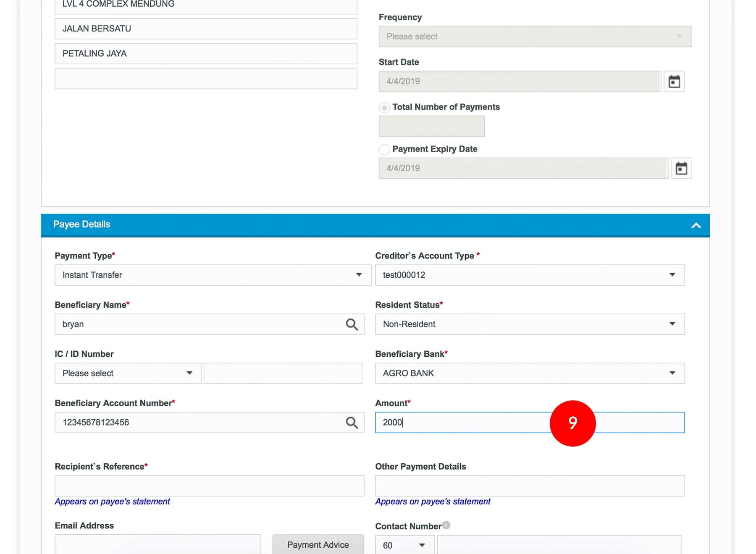This screenshot has height=554, width=756.
Task: Select the Total Number of Payments radio
Action: click(x=384, y=107)
